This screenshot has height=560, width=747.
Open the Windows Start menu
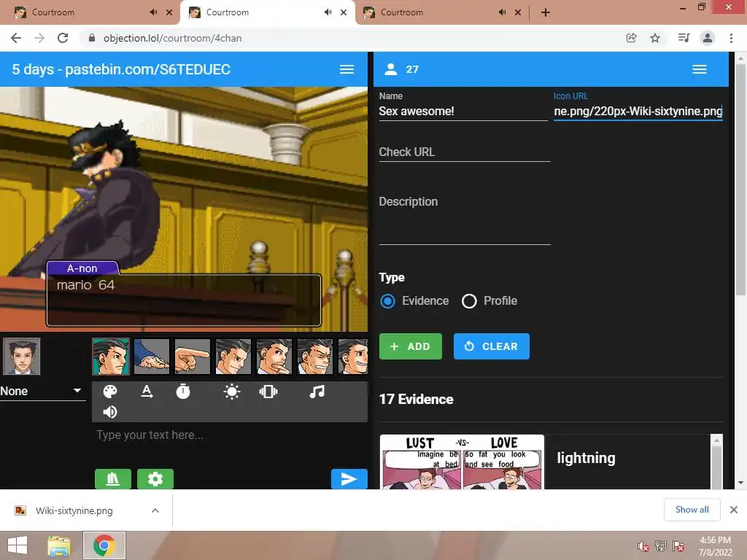click(18, 545)
